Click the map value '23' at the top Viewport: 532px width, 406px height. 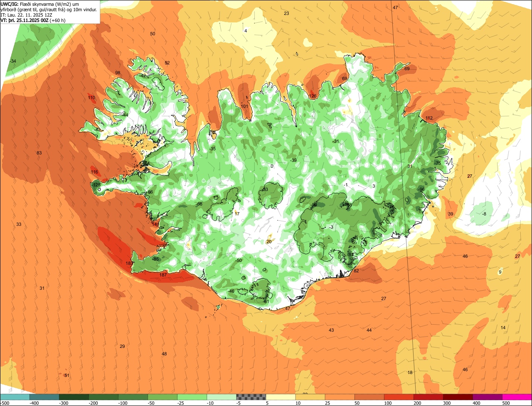point(286,14)
